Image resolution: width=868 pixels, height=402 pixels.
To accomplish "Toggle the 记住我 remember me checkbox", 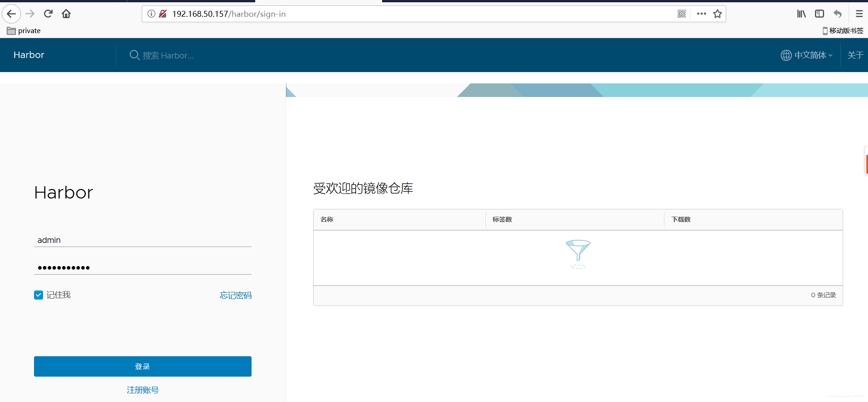I will click(39, 295).
